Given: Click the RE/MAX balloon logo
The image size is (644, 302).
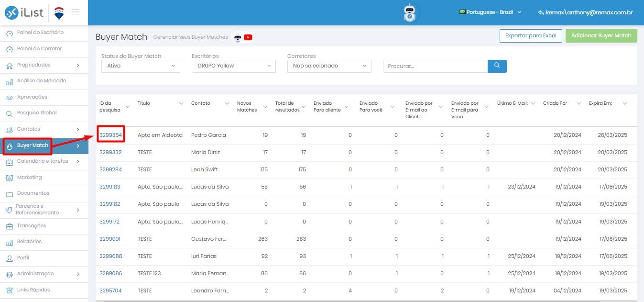Looking at the screenshot, I should tap(59, 12).
